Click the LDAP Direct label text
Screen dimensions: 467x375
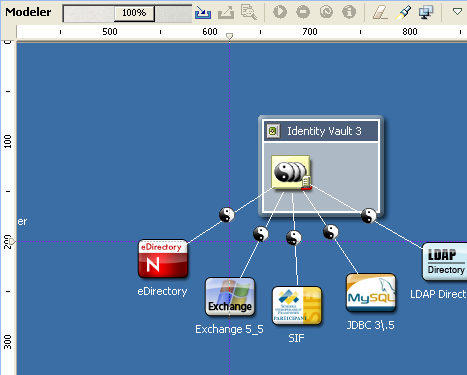(x=438, y=294)
